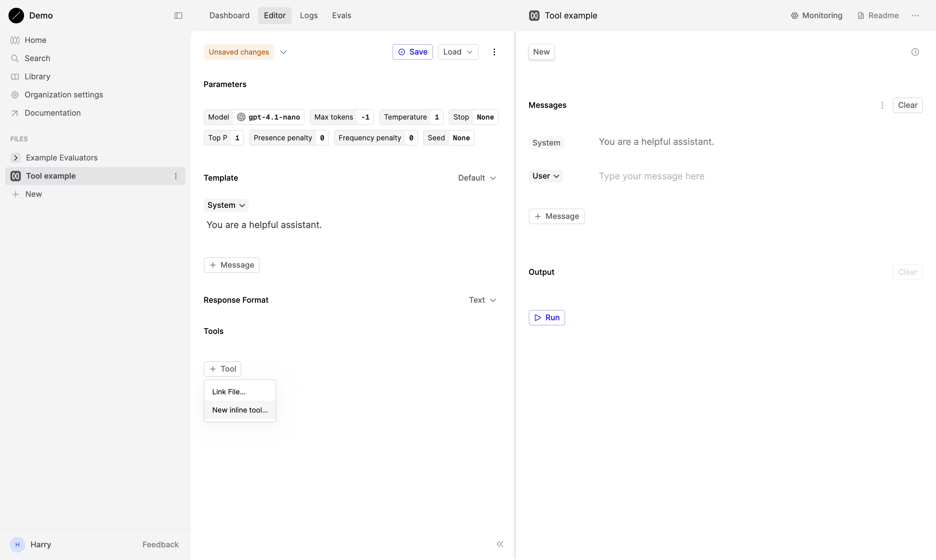This screenshot has width=936, height=560.
Task: Switch to the Editor tab
Action: pyautogui.click(x=275, y=16)
